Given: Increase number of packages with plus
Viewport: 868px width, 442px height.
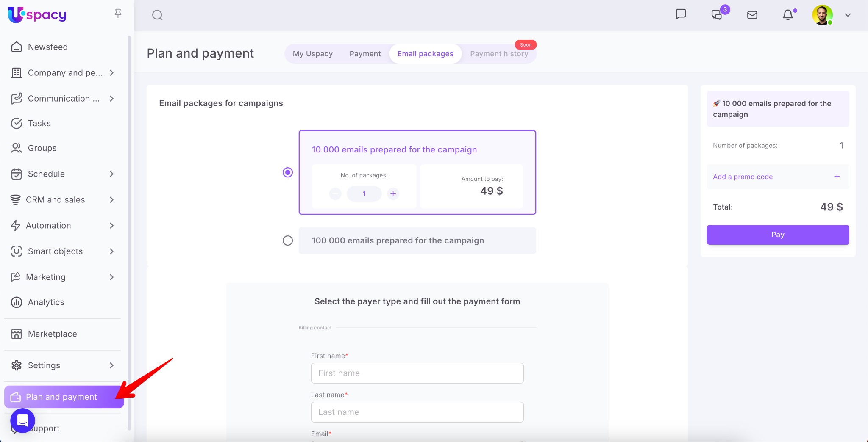Looking at the screenshot, I should pos(393,193).
